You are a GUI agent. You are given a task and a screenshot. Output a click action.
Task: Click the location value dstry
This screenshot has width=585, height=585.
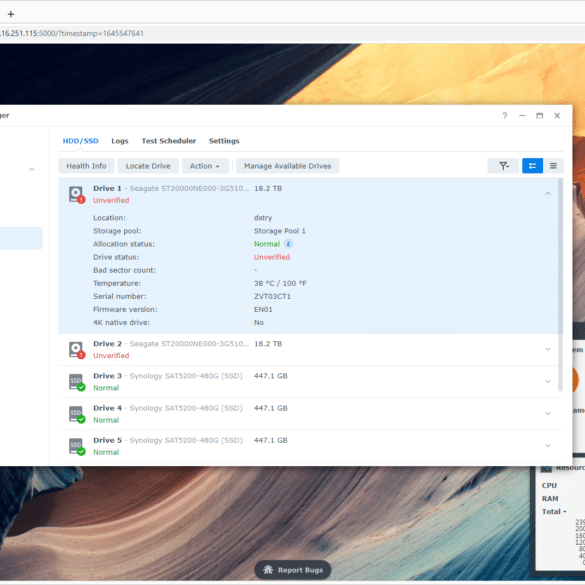(263, 218)
